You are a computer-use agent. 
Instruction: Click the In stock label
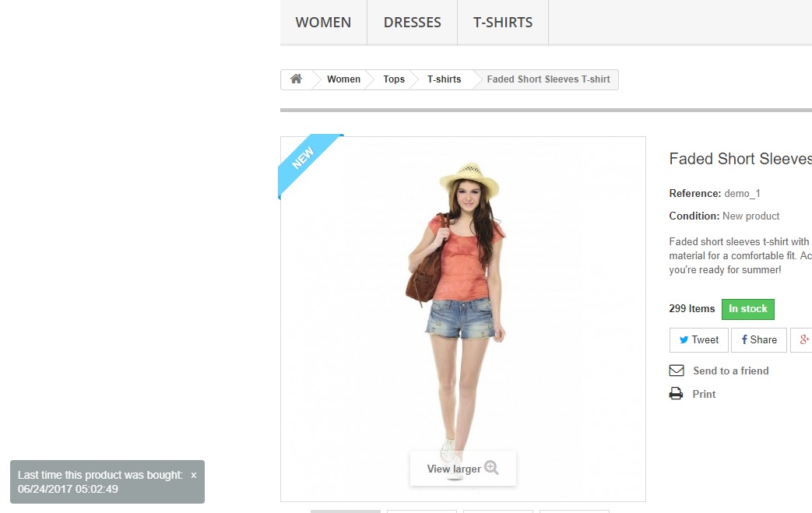click(x=748, y=309)
